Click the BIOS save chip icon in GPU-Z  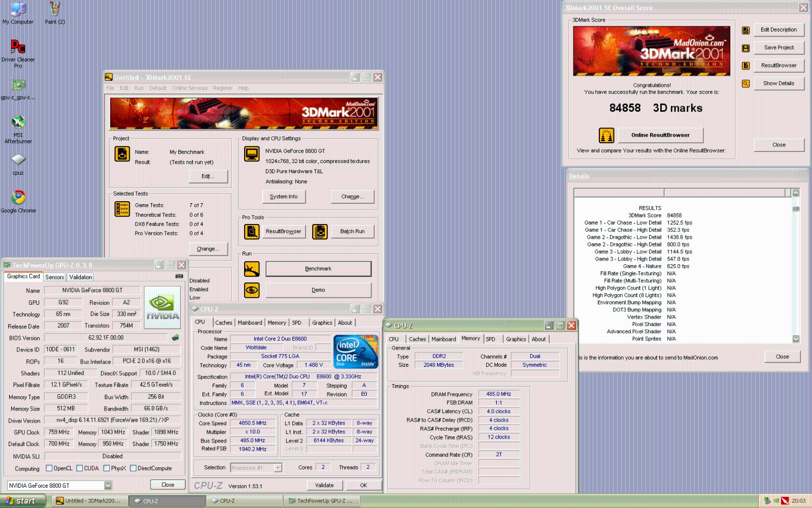click(176, 337)
